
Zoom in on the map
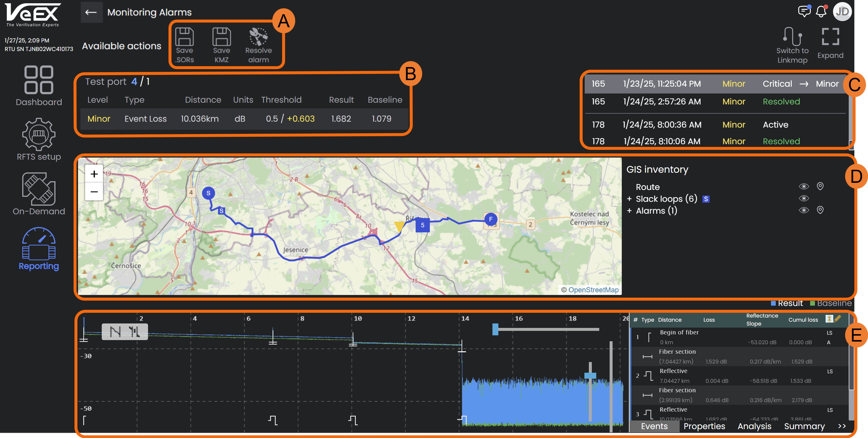(94, 174)
